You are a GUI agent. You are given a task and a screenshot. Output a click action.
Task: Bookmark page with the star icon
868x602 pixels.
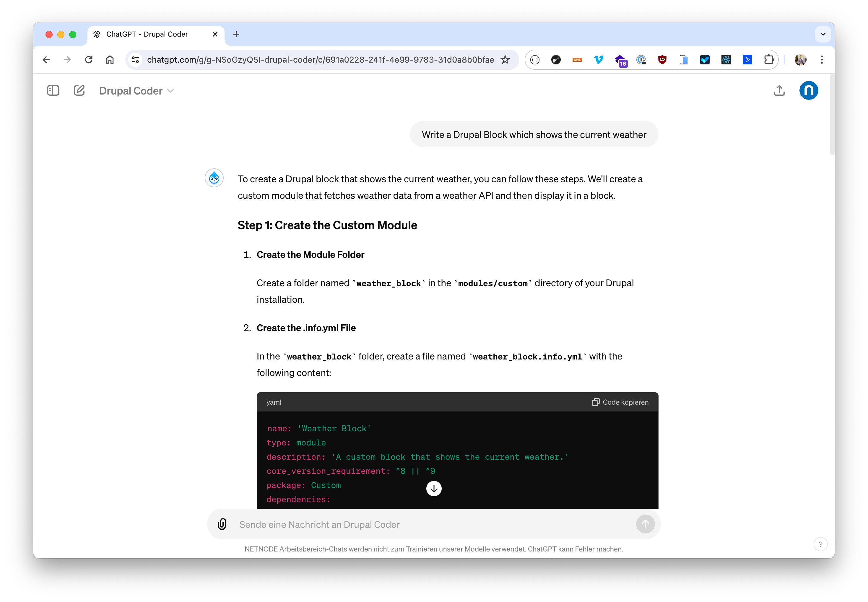click(x=505, y=60)
